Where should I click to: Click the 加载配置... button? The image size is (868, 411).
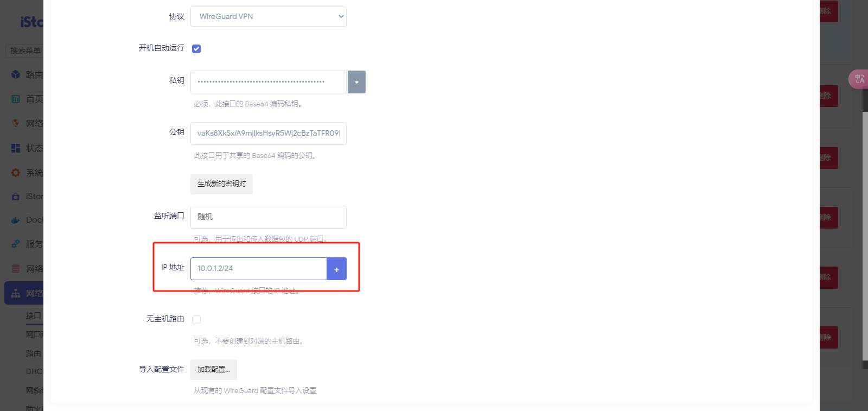pyautogui.click(x=213, y=370)
